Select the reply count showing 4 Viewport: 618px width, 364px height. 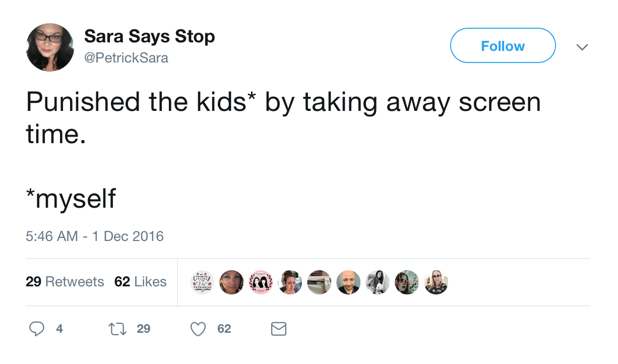point(59,328)
